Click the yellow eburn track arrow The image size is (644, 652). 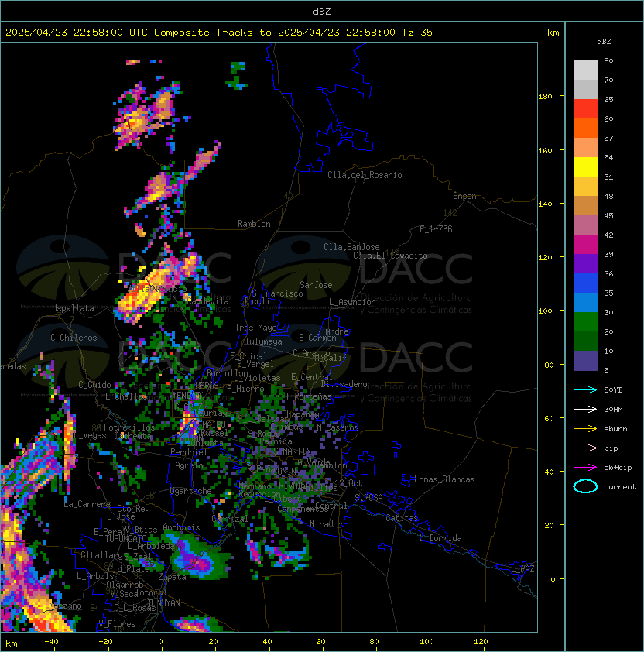click(x=585, y=429)
